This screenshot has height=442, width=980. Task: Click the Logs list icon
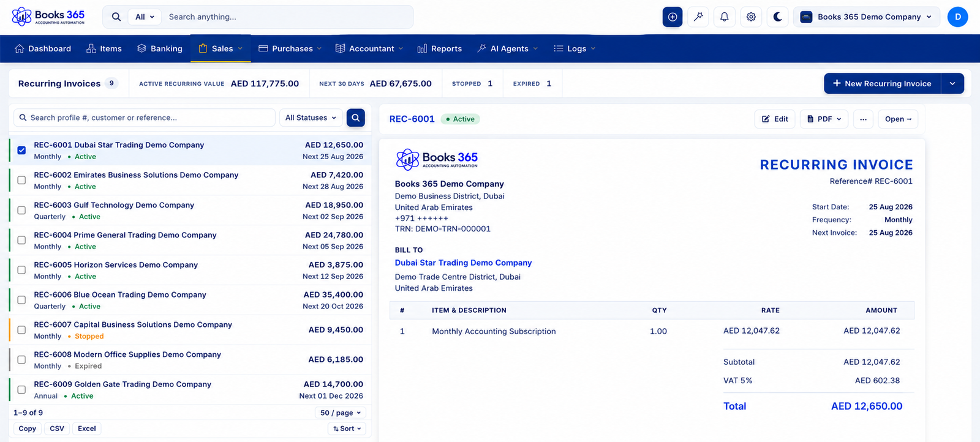(x=558, y=48)
